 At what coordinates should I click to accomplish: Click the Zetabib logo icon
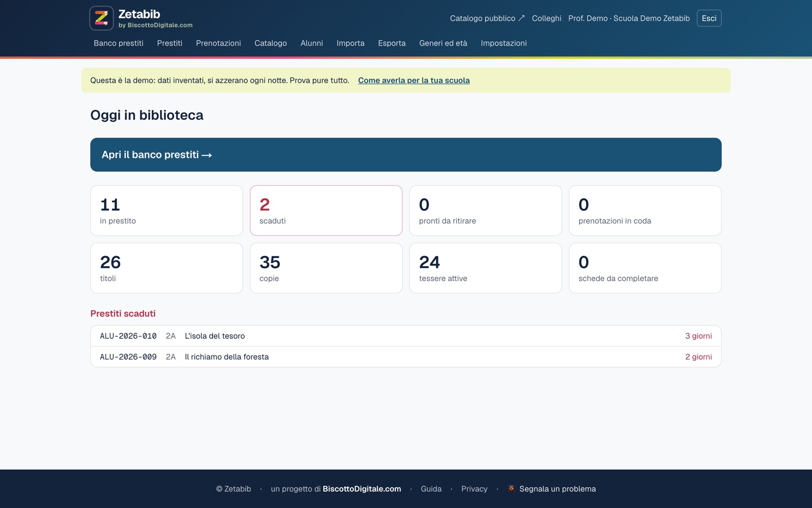point(101,18)
